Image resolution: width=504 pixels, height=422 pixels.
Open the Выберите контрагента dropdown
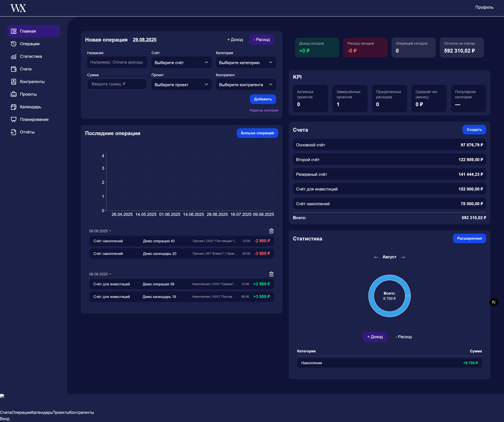coord(246,84)
